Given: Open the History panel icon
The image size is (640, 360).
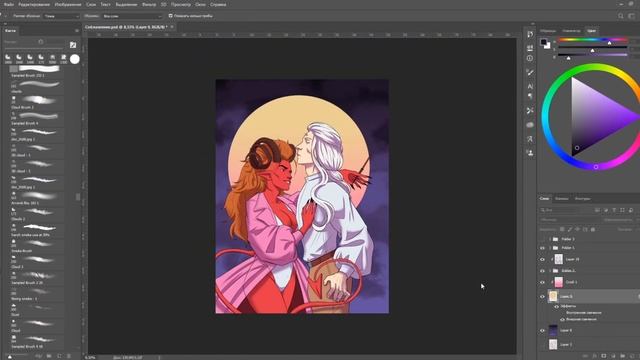Looking at the screenshot, I should (530, 35).
